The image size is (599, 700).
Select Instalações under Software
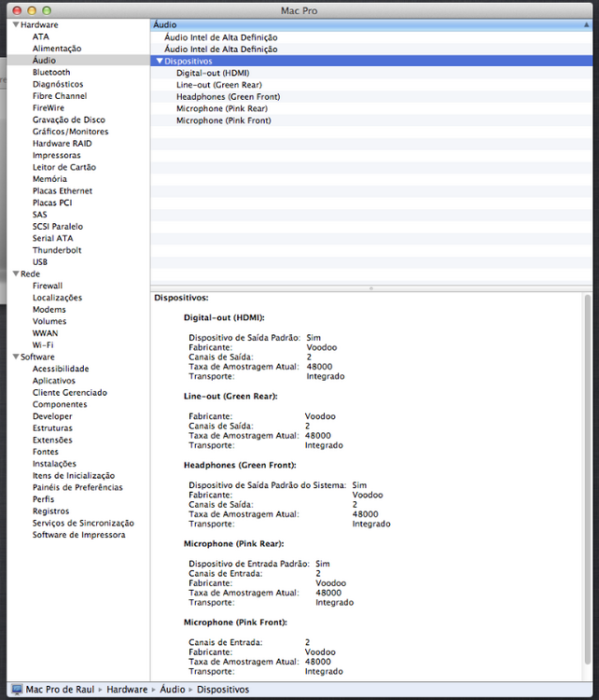(54, 464)
